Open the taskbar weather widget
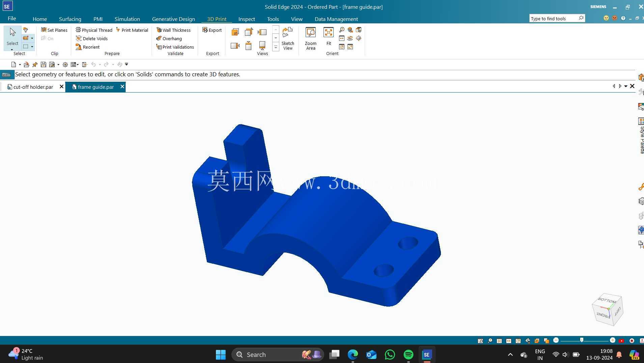Viewport: 644px width, 363px height. [26, 355]
